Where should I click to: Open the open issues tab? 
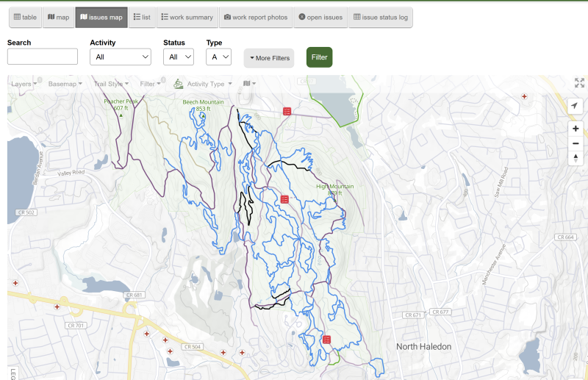pyautogui.click(x=320, y=18)
